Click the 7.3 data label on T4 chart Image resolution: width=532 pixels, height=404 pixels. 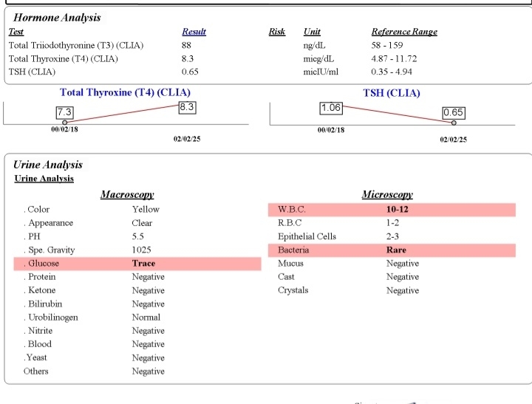64,112
